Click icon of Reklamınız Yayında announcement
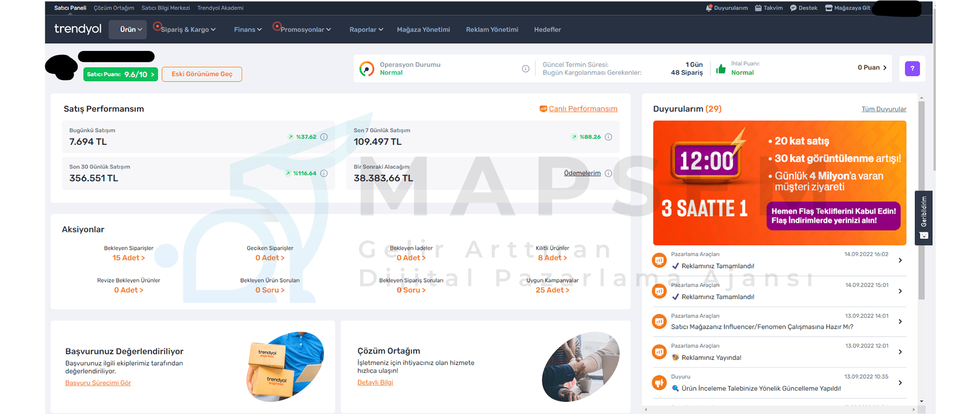The image size is (980, 414). click(x=659, y=352)
